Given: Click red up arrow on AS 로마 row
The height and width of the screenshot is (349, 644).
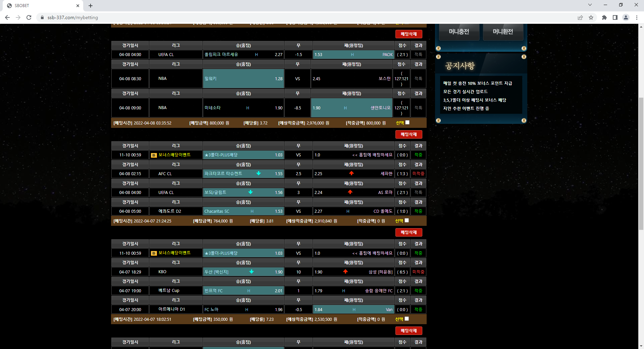Looking at the screenshot, I should 350,192.
